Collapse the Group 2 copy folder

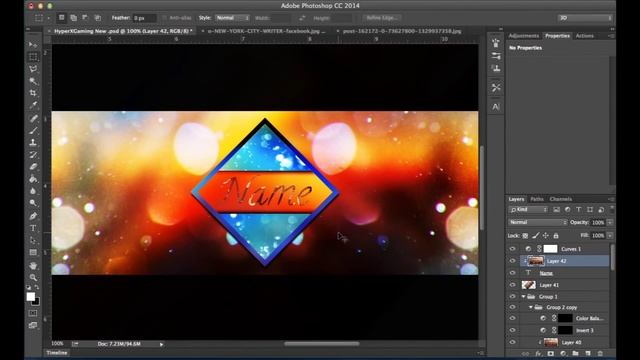click(531, 307)
